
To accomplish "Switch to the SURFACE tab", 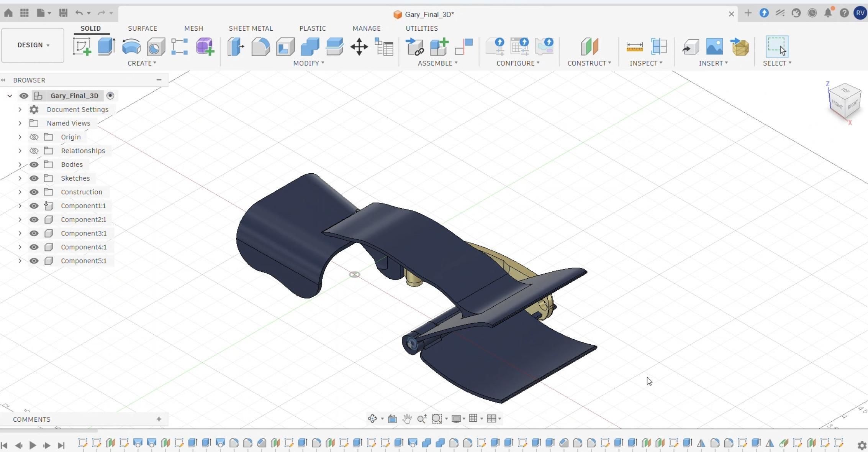I will pos(142,28).
